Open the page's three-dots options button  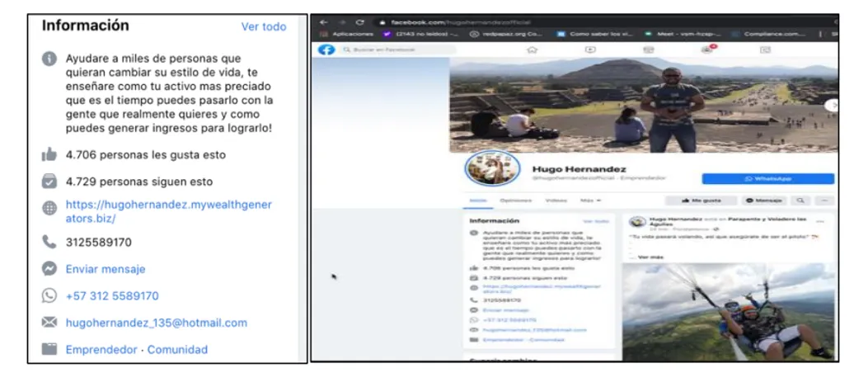[x=824, y=201]
